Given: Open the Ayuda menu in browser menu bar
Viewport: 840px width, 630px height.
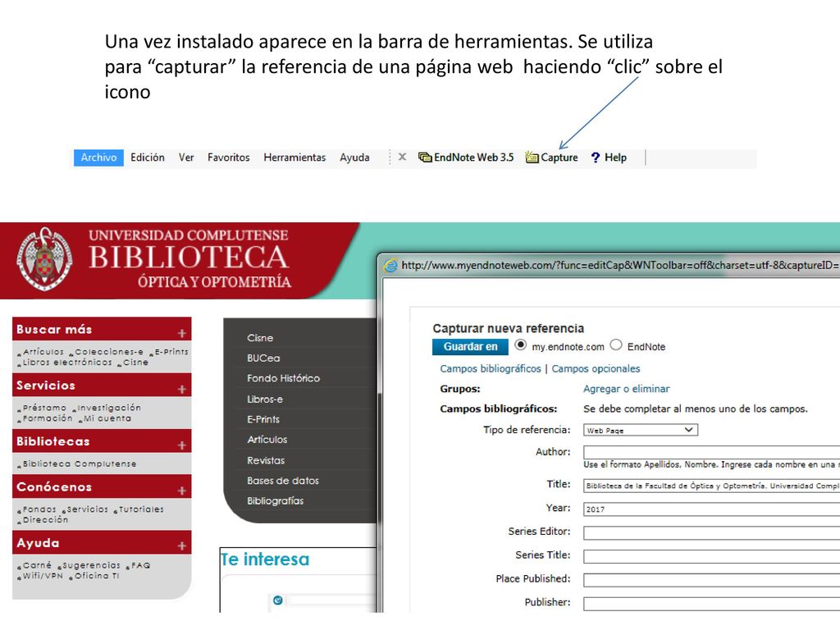Looking at the screenshot, I should 354,157.
